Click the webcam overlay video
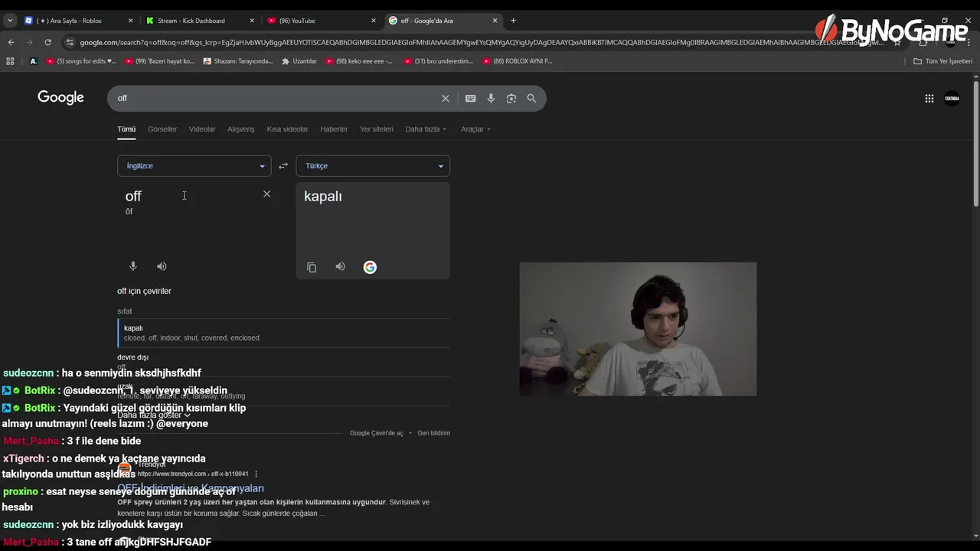This screenshot has height=551, width=980. pyautogui.click(x=638, y=329)
